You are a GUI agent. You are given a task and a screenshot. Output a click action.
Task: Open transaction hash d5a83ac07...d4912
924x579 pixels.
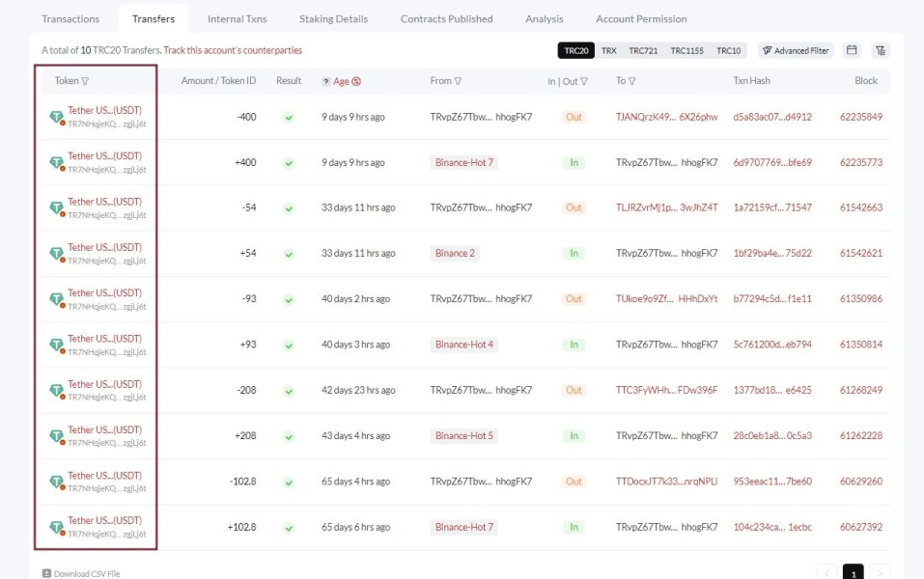[772, 117]
